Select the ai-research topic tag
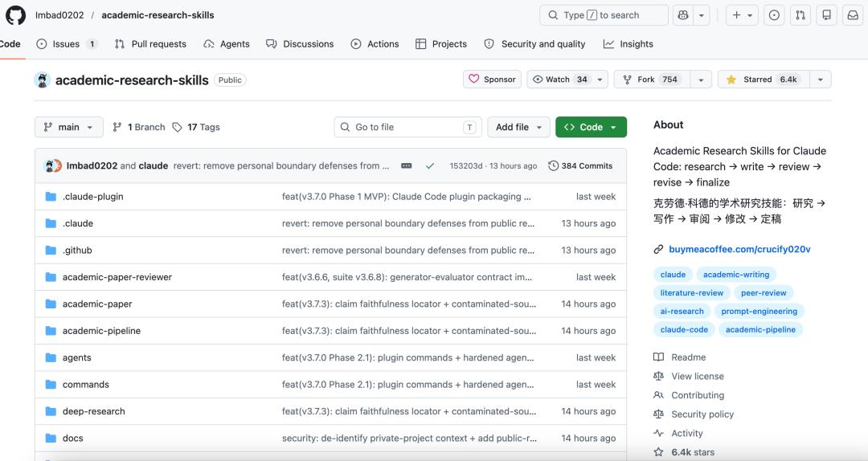 (682, 311)
